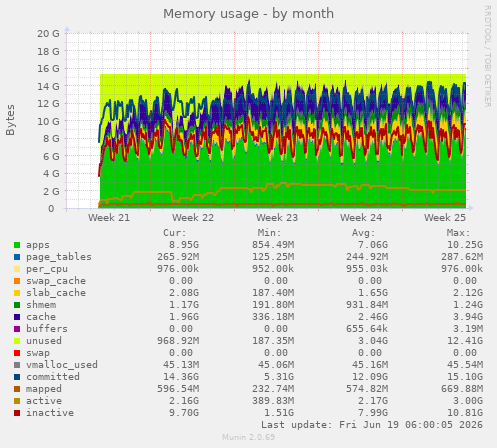Click committed current value 14.36G
This screenshot has width=497, height=448.
click(x=181, y=377)
